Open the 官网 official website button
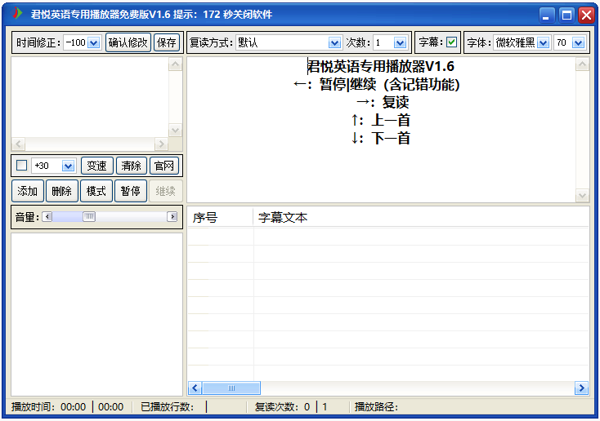 163,165
